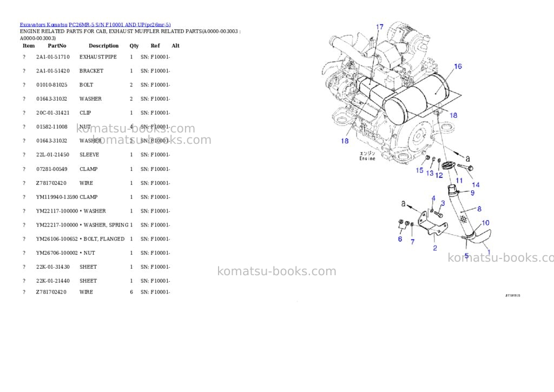The image size is (554, 392).
Task: Click callout number 7 in the diagram
Action: point(412,242)
